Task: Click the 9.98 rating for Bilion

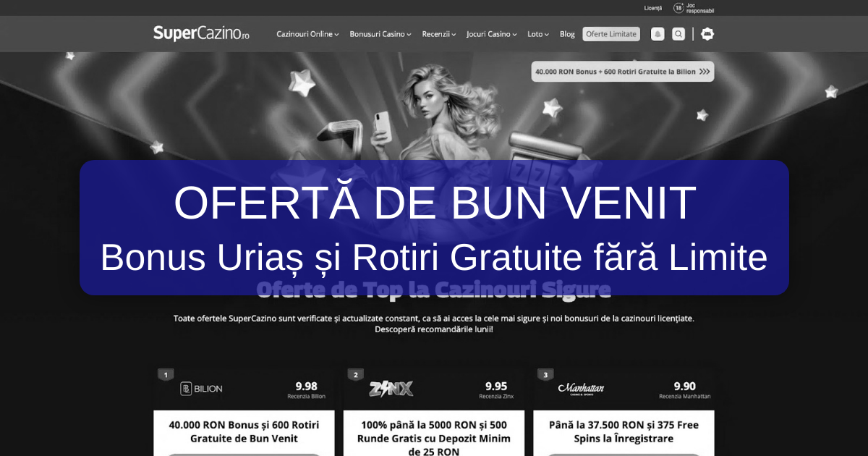Action: [307, 386]
